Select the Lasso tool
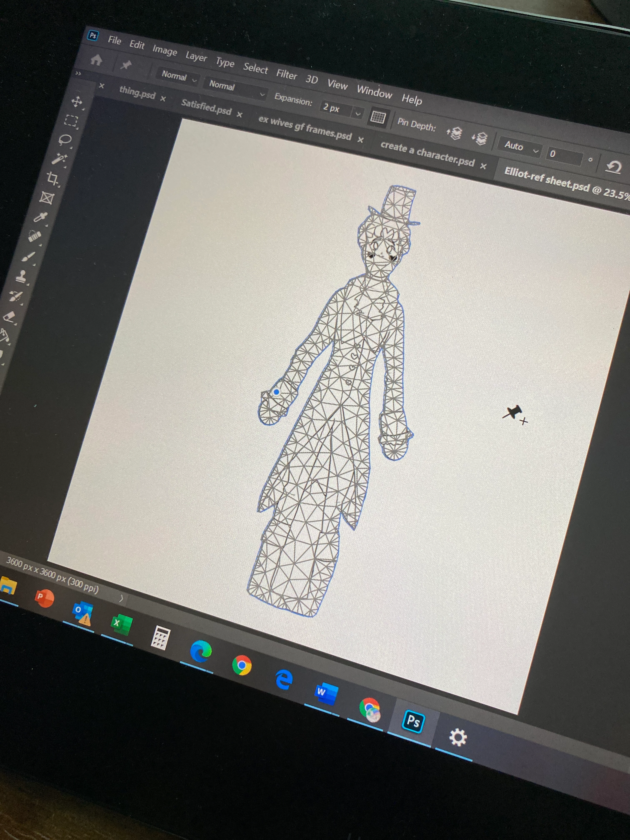This screenshot has height=840, width=630. (65, 140)
